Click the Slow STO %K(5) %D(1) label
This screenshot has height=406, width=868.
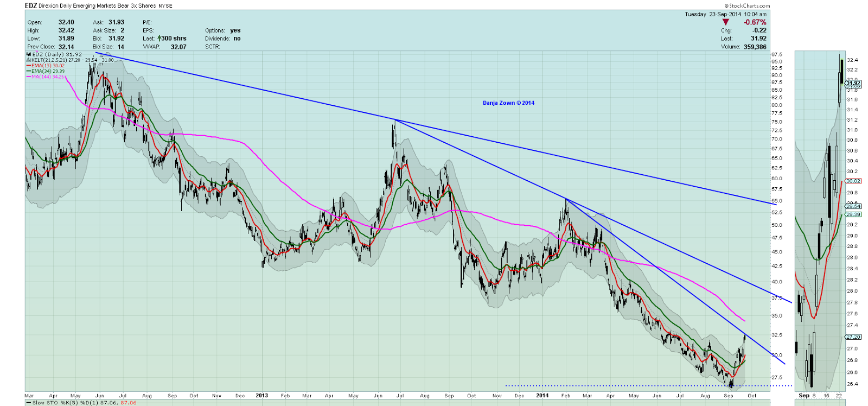(66, 403)
